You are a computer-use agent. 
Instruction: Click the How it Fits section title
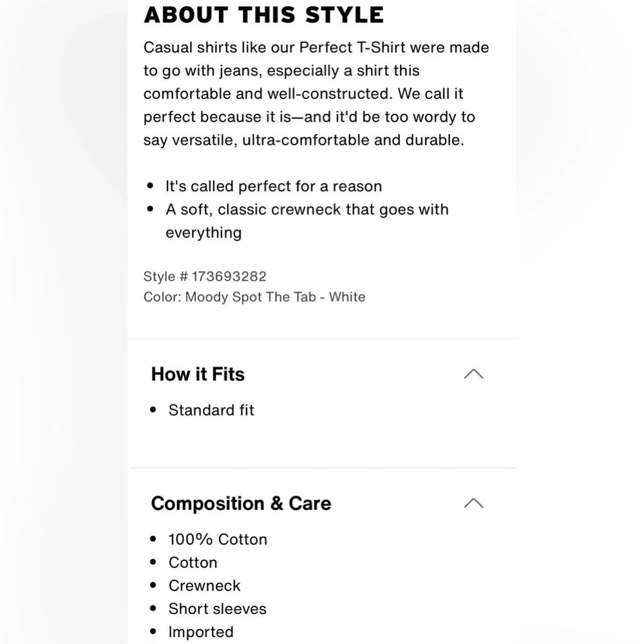click(198, 374)
